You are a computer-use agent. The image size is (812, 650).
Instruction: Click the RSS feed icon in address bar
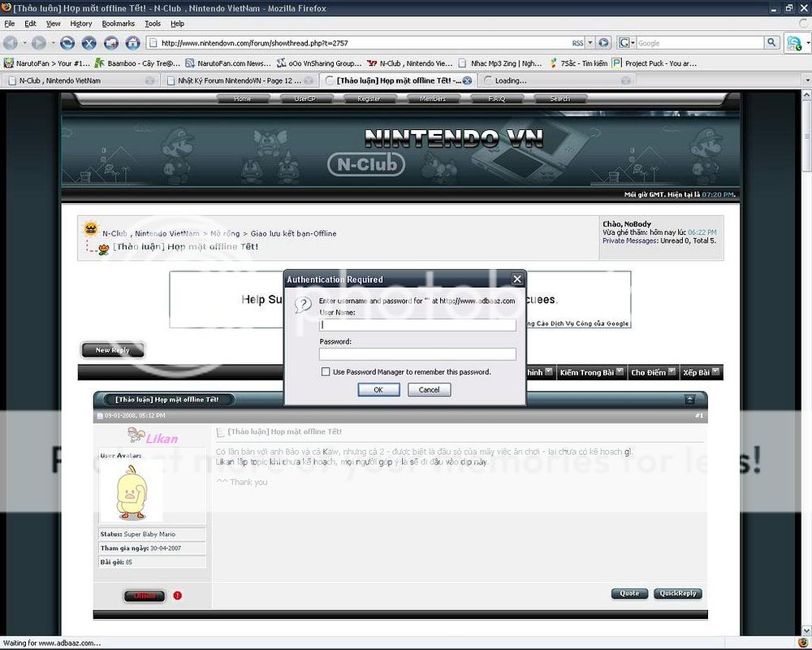coord(577,43)
